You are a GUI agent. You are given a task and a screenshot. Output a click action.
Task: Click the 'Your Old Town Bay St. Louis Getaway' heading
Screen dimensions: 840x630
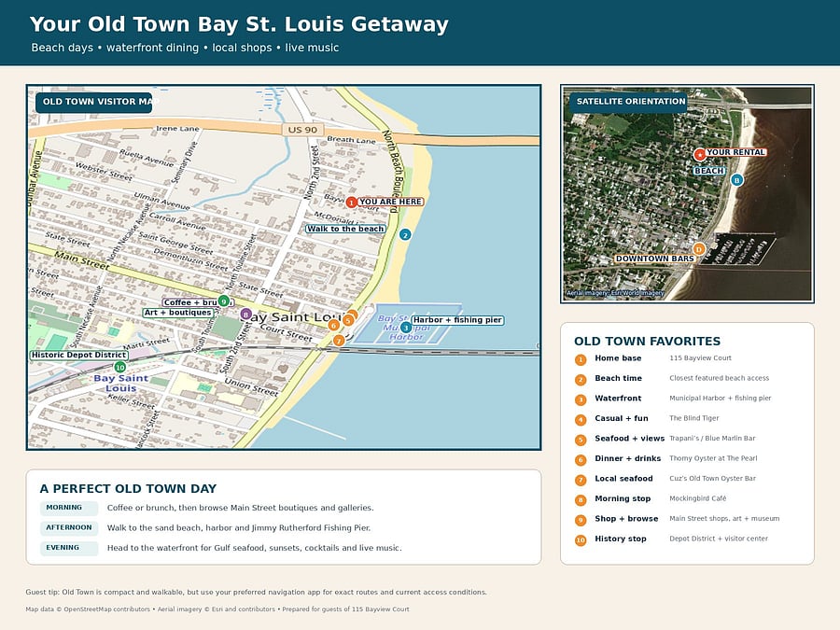point(239,24)
